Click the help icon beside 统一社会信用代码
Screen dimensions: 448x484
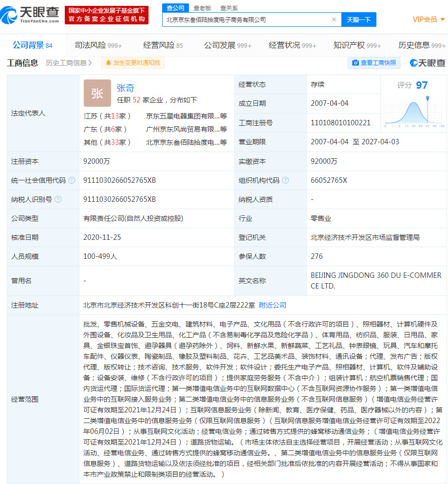(x=72, y=180)
